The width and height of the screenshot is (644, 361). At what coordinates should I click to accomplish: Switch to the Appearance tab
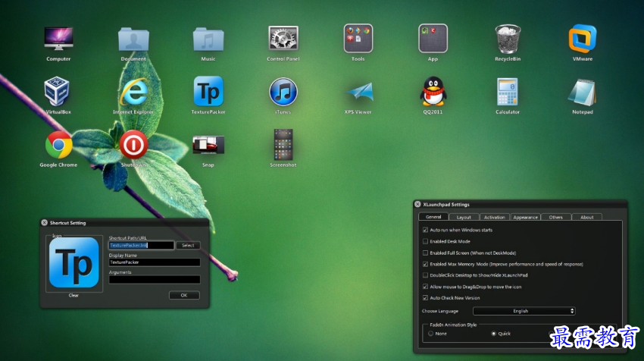point(525,217)
